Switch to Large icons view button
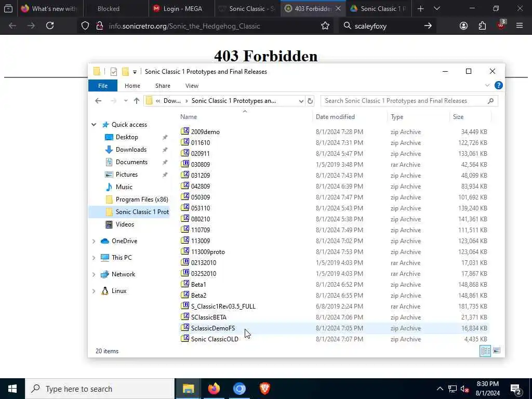This screenshot has height=399, width=532. (x=497, y=351)
